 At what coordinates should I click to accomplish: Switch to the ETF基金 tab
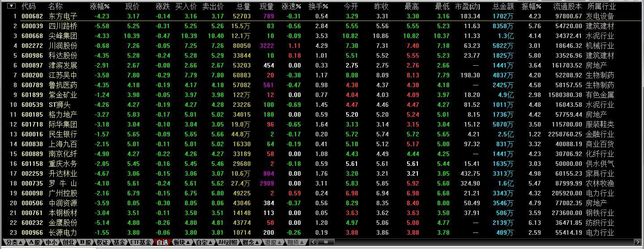point(141,242)
